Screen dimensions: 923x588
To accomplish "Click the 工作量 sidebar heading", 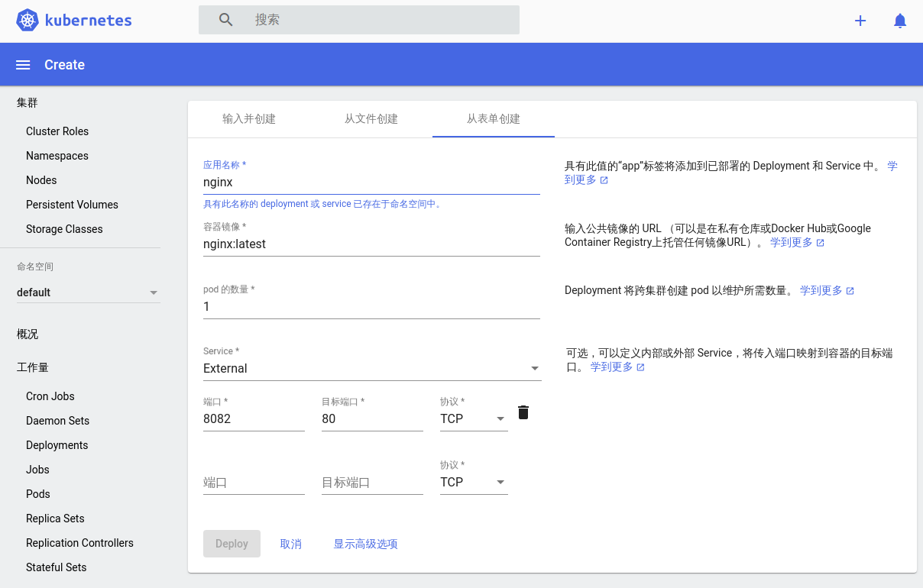I will tap(33, 367).
